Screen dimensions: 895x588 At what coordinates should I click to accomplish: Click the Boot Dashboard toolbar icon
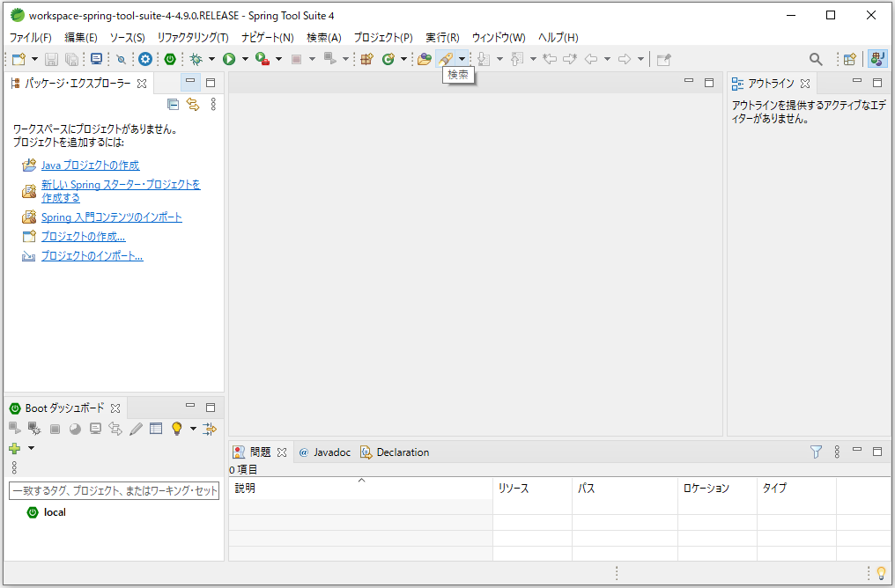point(170,59)
